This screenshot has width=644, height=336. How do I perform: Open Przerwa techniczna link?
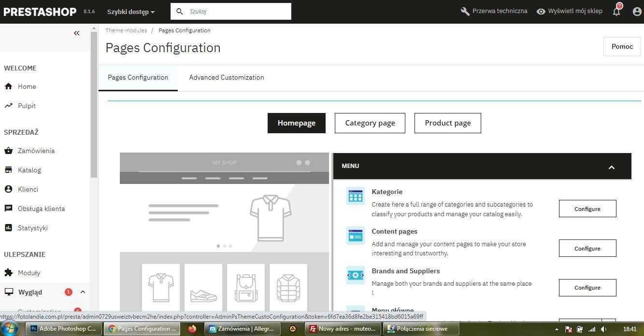(500, 11)
